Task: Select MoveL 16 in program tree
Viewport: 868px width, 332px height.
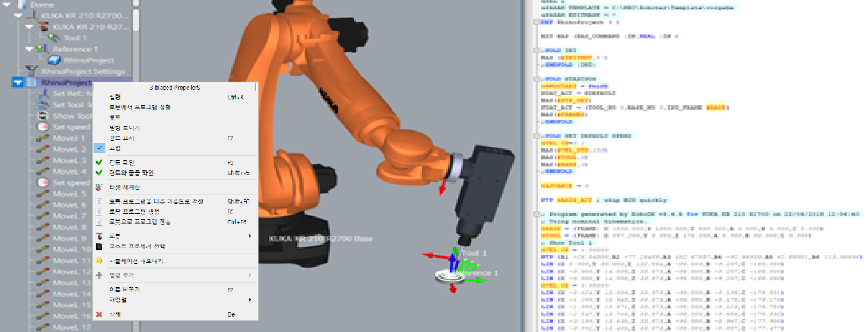Action: [72, 316]
